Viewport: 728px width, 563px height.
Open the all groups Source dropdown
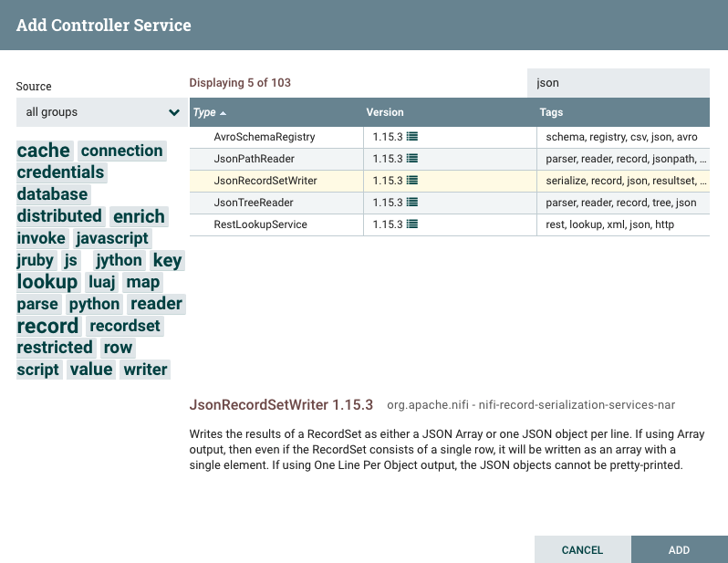102,112
